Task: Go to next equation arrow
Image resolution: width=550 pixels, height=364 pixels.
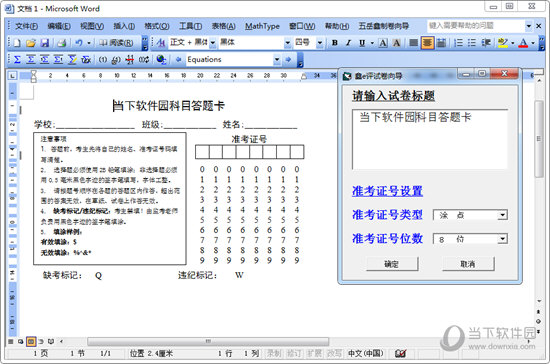Action: pyautogui.click(x=288, y=60)
